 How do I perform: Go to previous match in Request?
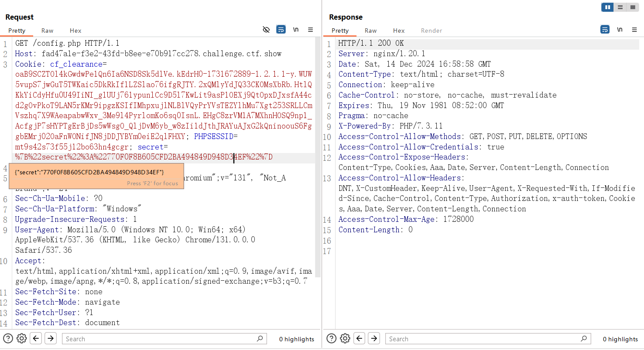pyautogui.click(x=36, y=338)
